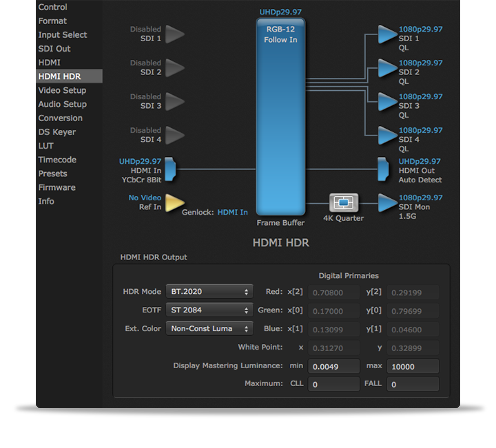Click the Genlock HDMI In link
The width and height of the screenshot is (496, 448).
point(233,213)
